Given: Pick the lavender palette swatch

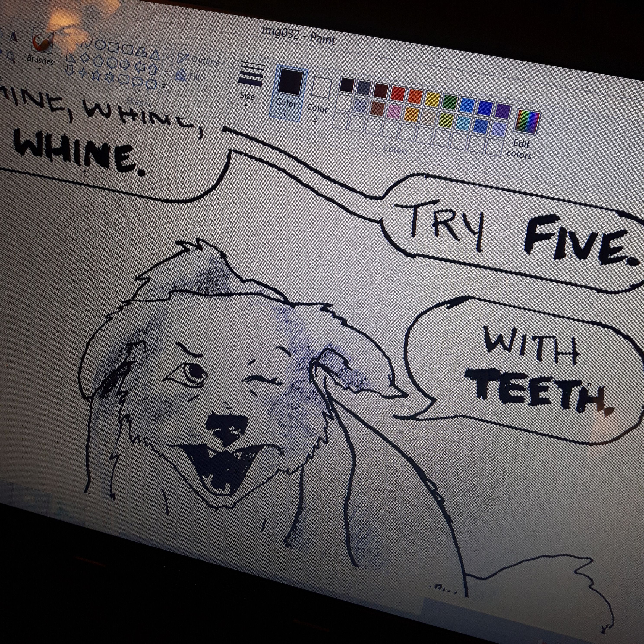Looking at the screenshot, I should 499,129.
